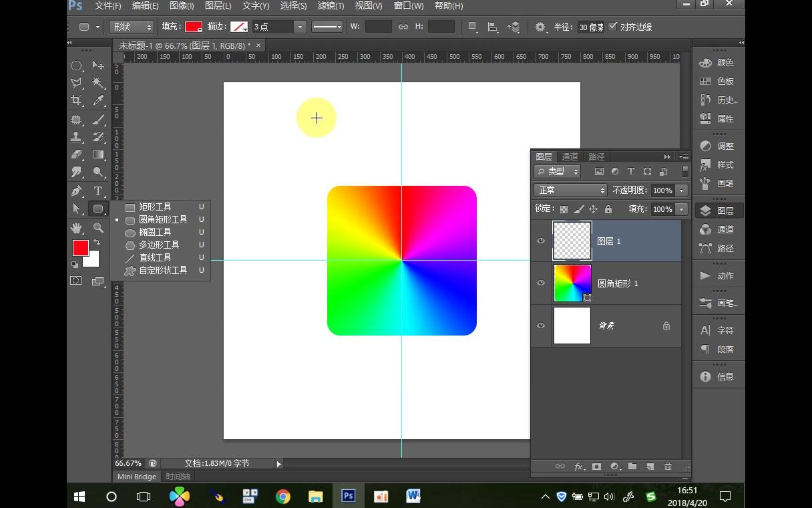Select the Crop tool in toolbox

pyautogui.click(x=76, y=100)
